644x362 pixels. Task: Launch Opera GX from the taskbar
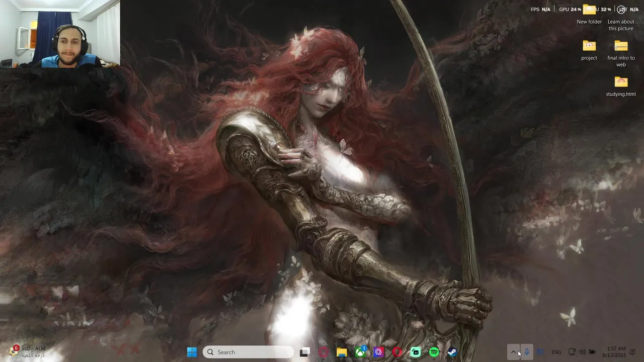click(323, 352)
